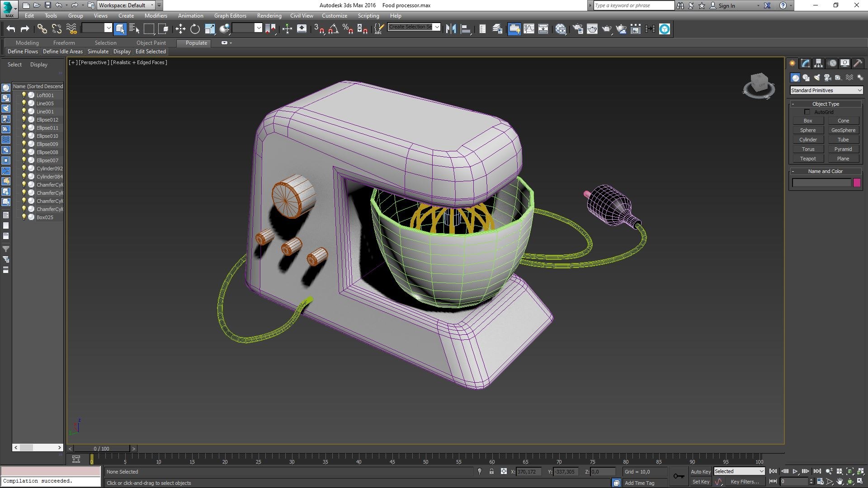Image resolution: width=868 pixels, height=488 pixels.
Task: Open the Create Selection Set dropdown
Action: (414, 27)
